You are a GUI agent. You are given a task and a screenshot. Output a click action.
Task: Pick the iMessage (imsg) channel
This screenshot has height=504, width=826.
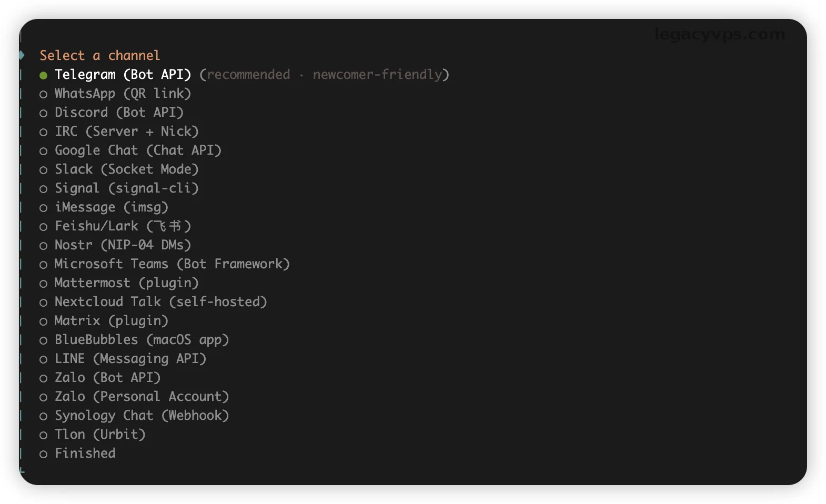pos(111,207)
